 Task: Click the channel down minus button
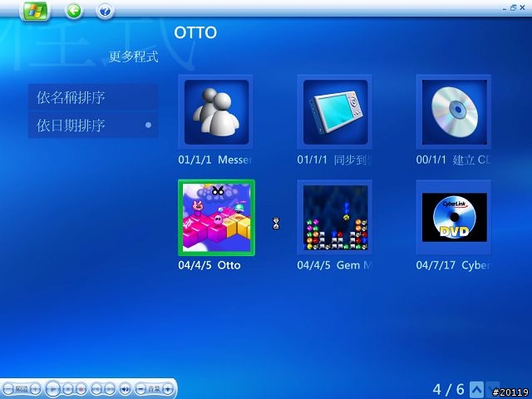[8, 389]
